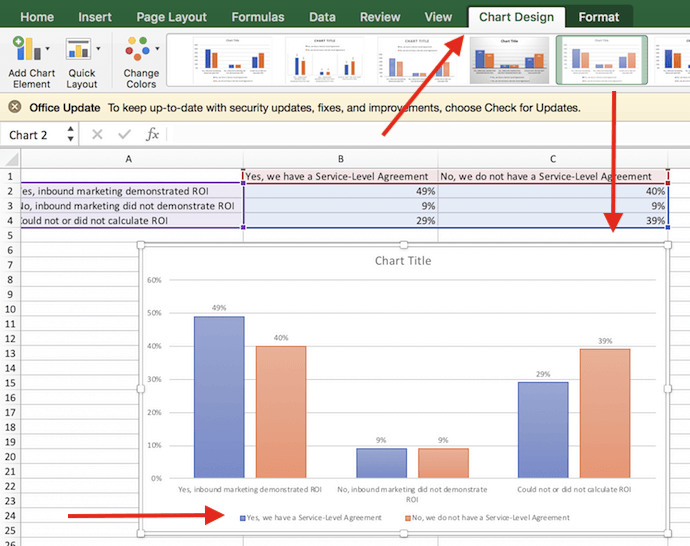Viewport: 690px width, 546px height.
Task: Click the cancel X in formula bar
Action: [x=97, y=135]
